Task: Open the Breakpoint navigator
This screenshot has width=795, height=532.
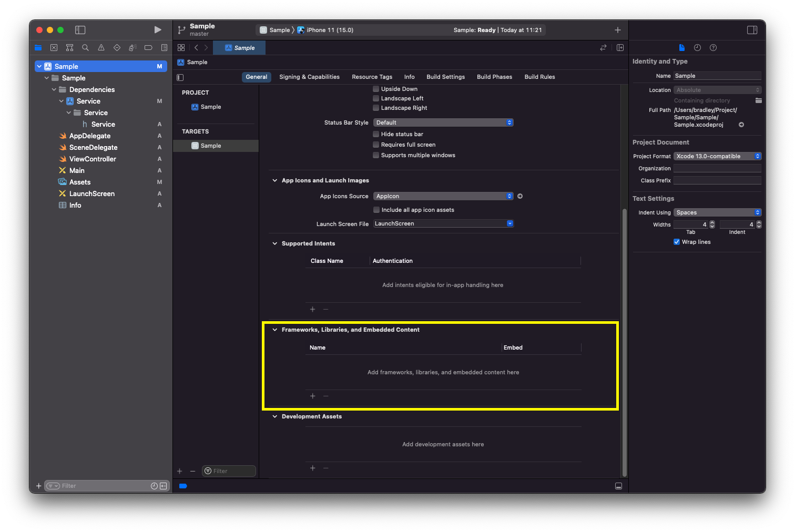Action: (148, 48)
